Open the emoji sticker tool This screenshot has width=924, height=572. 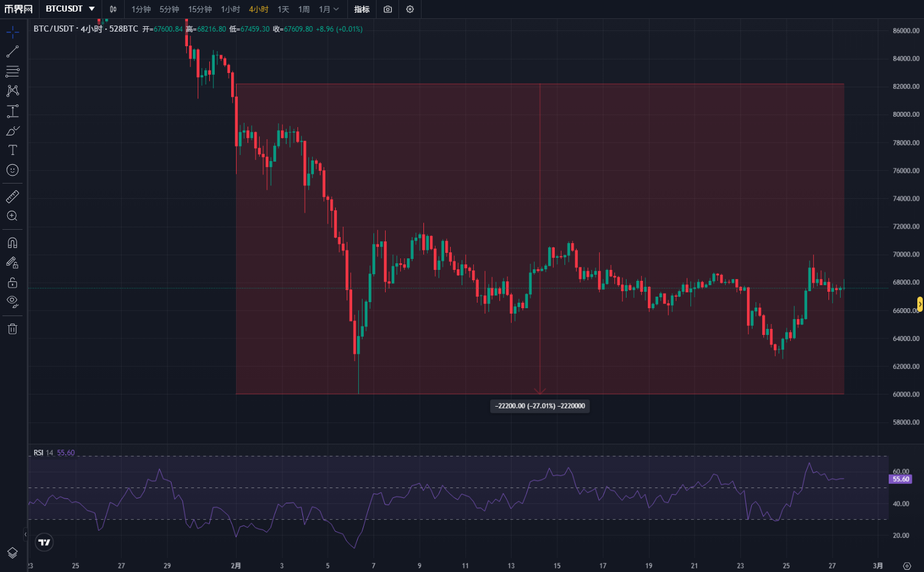(12, 170)
